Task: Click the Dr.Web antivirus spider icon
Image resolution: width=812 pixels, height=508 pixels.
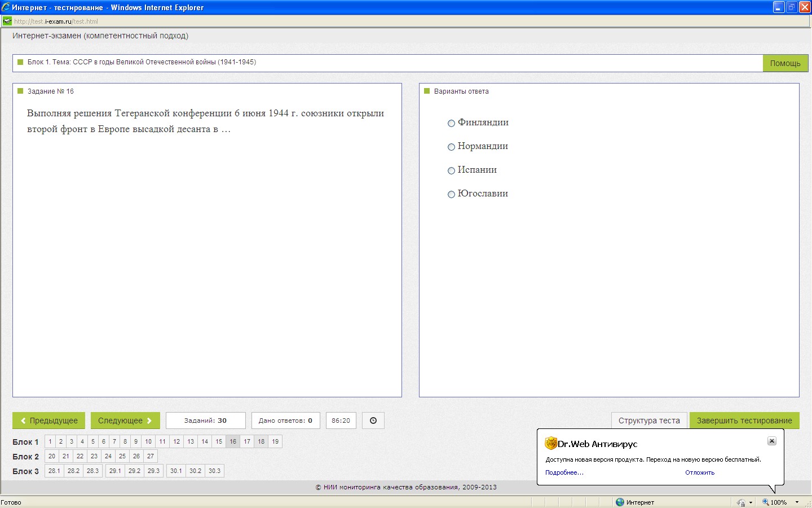Action: [551, 443]
